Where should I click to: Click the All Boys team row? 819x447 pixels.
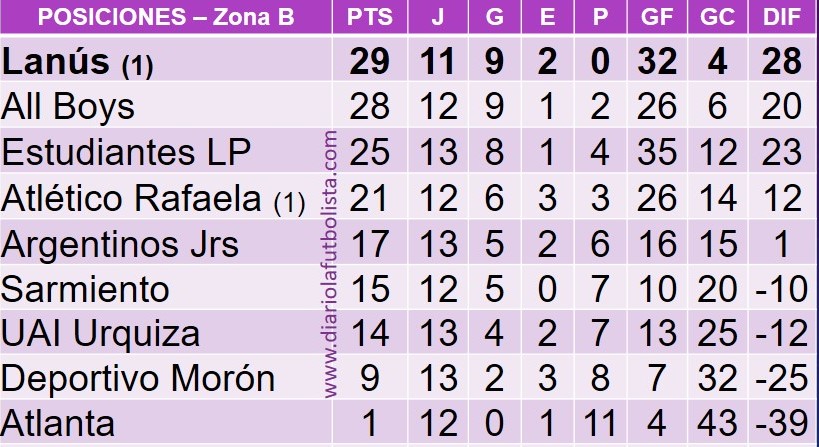tap(410, 106)
